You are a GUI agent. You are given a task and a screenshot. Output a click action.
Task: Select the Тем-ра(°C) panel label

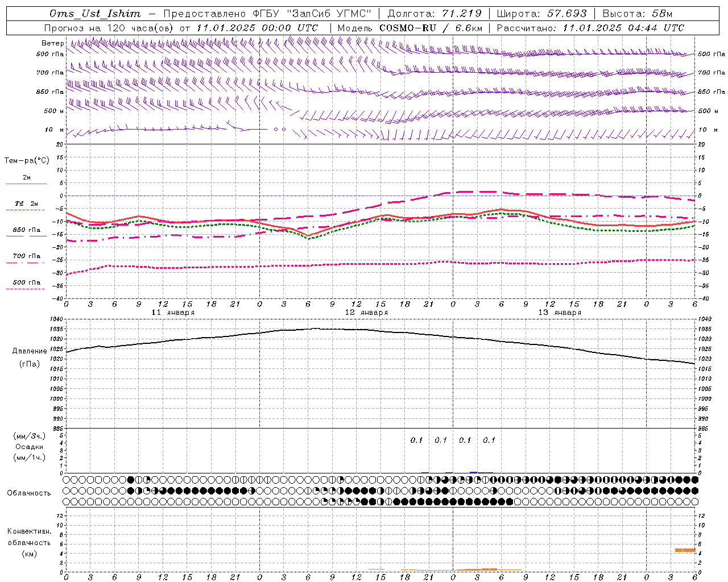(x=27, y=161)
